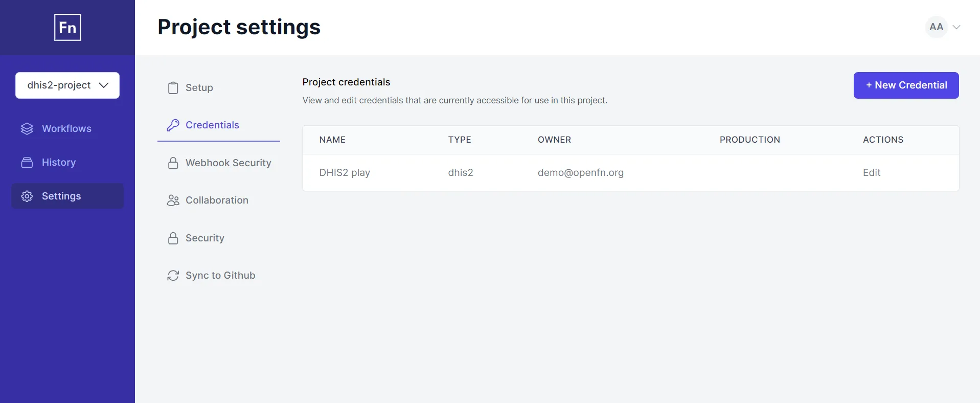Open the dhis2-project selector dropdown
This screenshot has width=980, height=403.
[x=67, y=85]
